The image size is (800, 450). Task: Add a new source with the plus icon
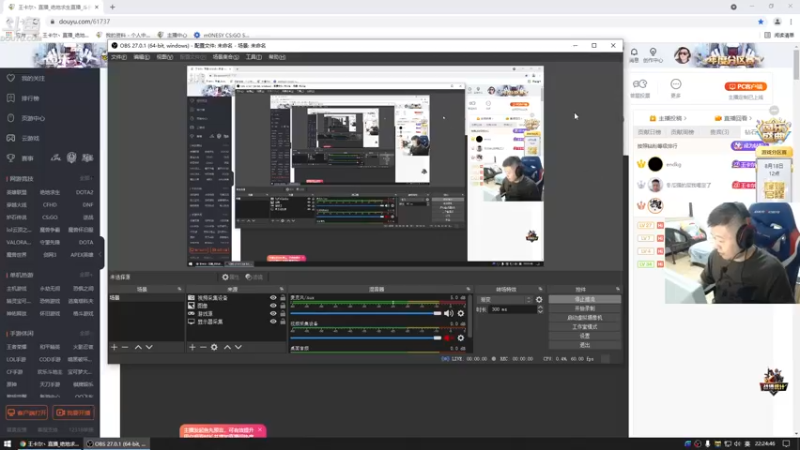point(192,347)
